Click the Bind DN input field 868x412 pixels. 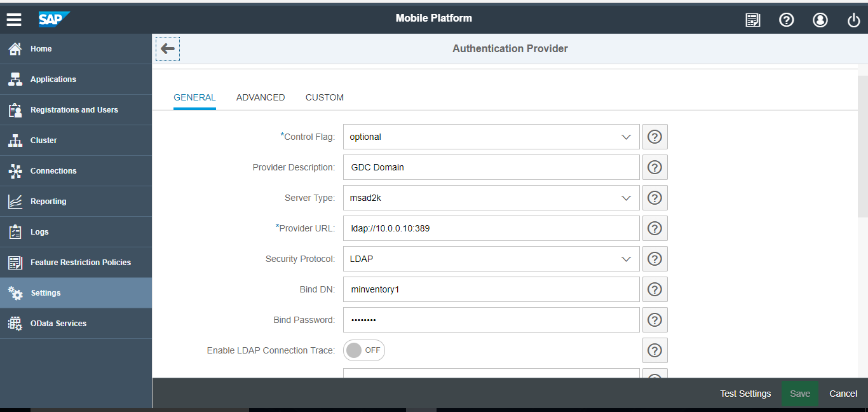pos(489,289)
